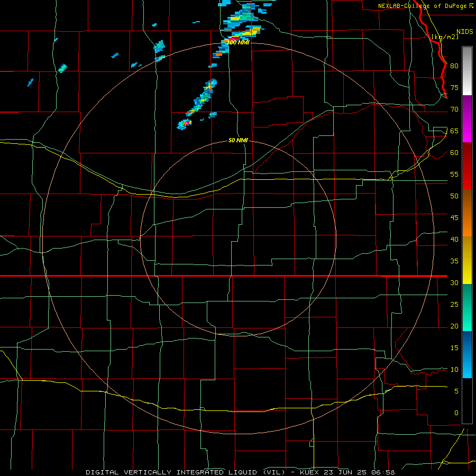Pick the yellow segment of the color bar
476x476 pixels.
pos(467,260)
